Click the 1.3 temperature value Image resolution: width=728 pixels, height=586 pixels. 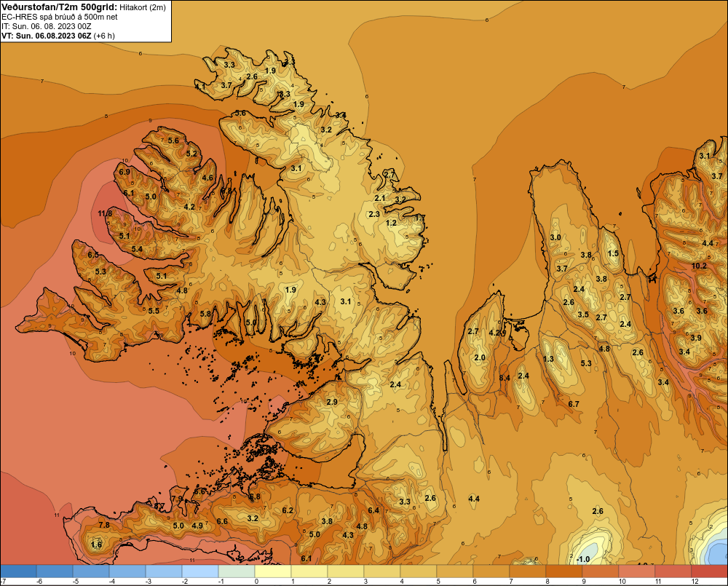coord(548,359)
